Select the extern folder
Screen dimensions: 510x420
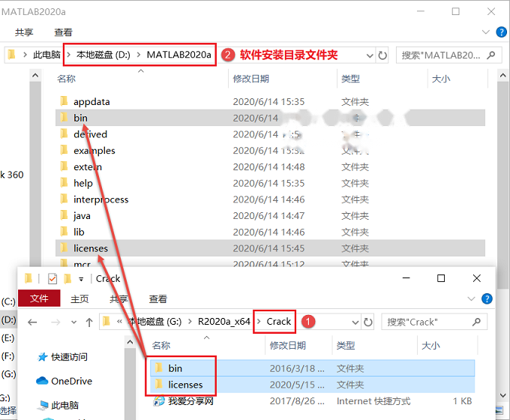(x=88, y=167)
